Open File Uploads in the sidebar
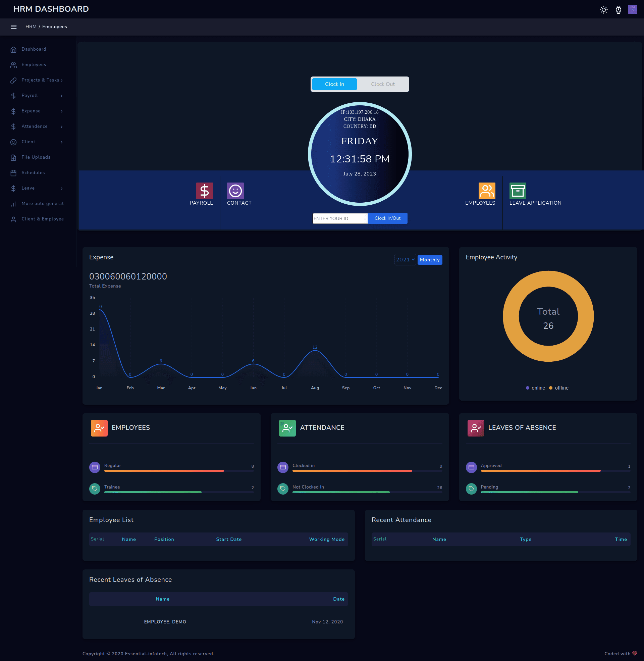This screenshot has width=644, height=661. click(36, 157)
